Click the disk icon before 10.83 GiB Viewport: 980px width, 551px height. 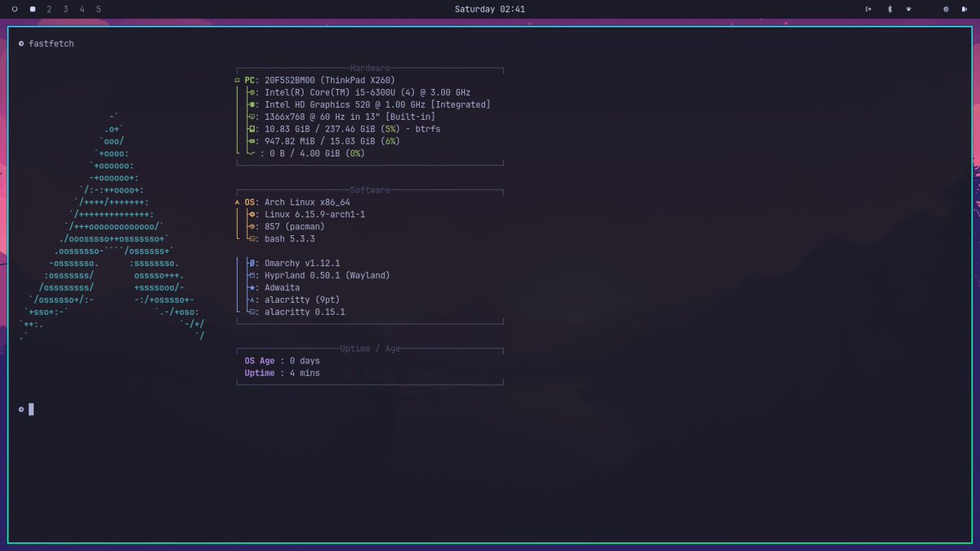click(x=252, y=129)
